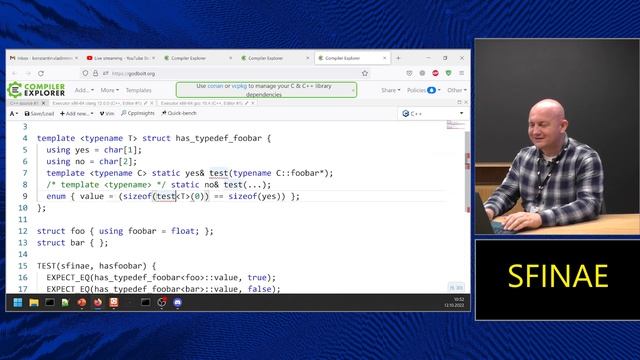Open the C++ language selector
The width and height of the screenshot is (640, 360).
point(433,113)
